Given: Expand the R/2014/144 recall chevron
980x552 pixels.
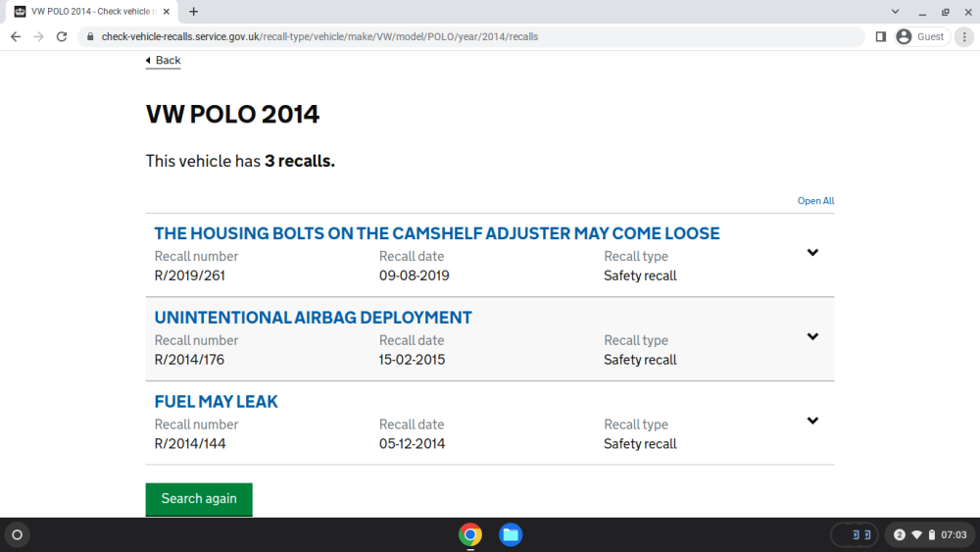Looking at the screenshot, I should click(x=812, y=421).
